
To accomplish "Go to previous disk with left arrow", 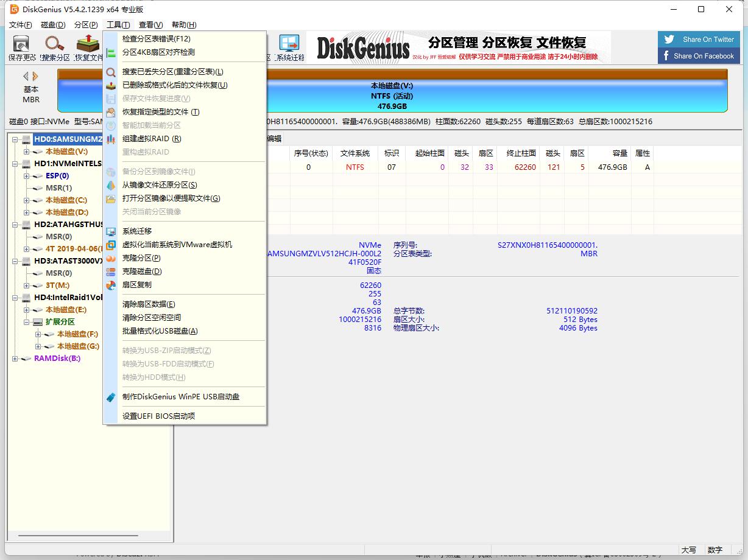I will pyautogui.click(x=26, y=76).
